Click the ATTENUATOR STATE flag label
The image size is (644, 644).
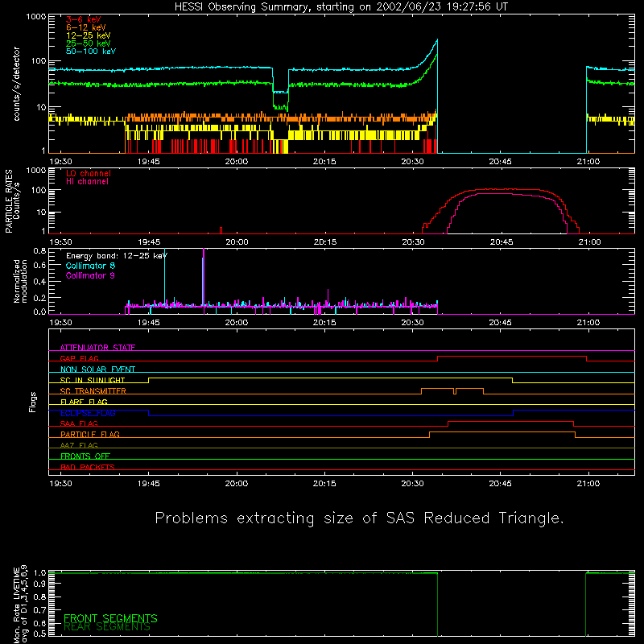[x=97, y=348]
